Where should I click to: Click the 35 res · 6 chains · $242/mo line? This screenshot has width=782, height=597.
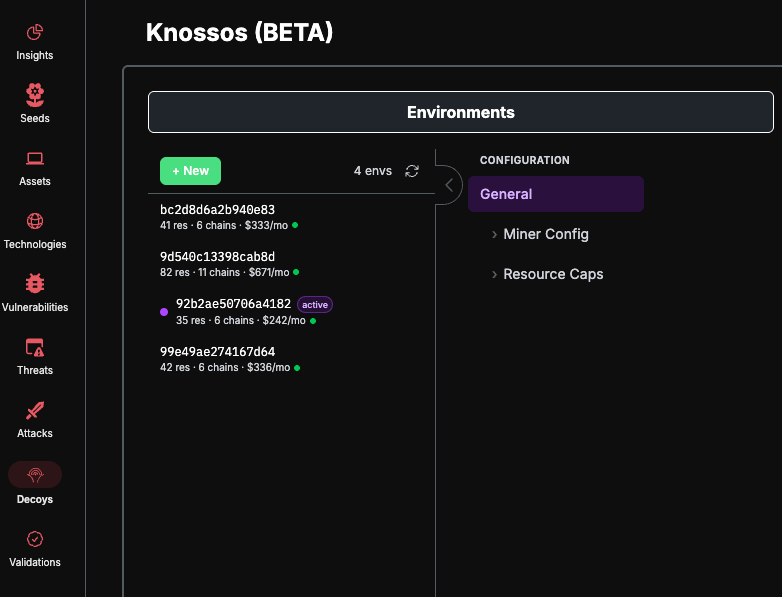[240, 320]
